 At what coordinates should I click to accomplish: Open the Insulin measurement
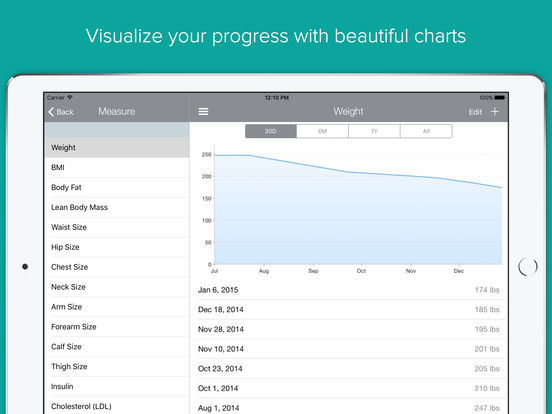[x=117, y=387]
